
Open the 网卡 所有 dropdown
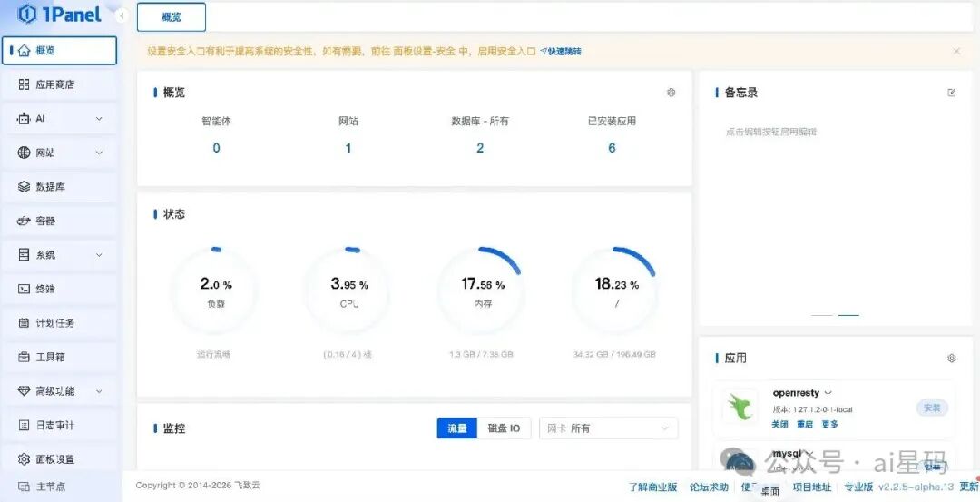[x=609, y=428]
